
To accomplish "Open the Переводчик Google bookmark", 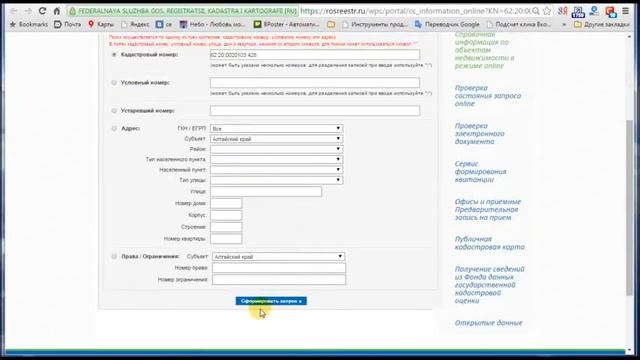I will tap(447, 24).
